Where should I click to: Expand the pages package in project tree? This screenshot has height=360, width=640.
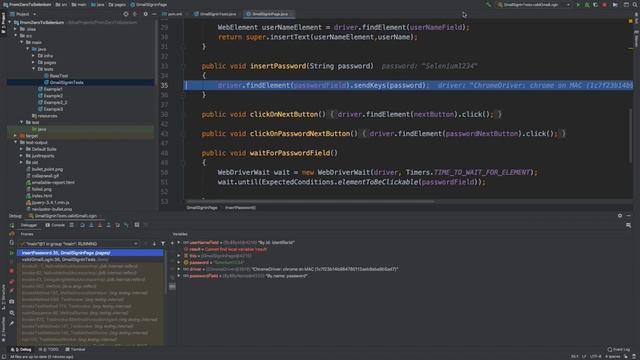33,62
